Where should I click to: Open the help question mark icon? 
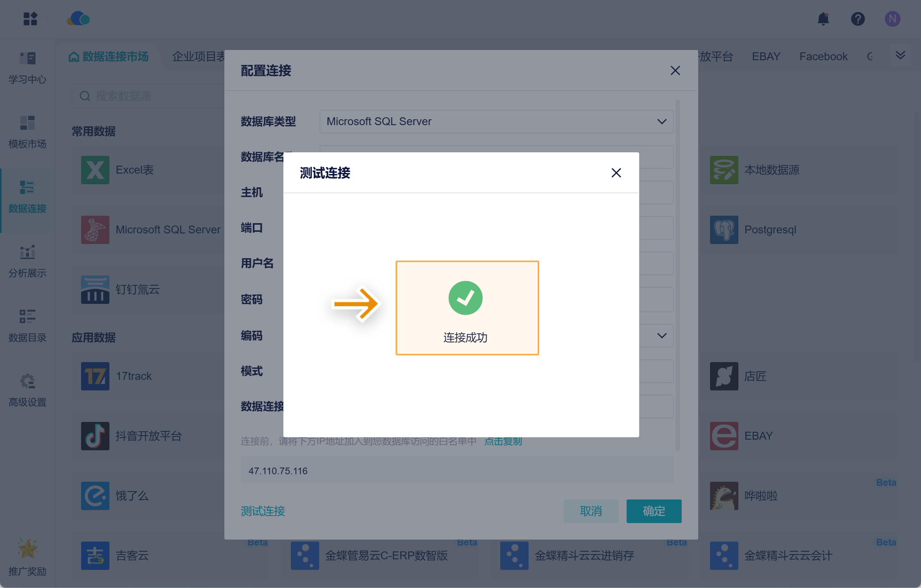858,19
